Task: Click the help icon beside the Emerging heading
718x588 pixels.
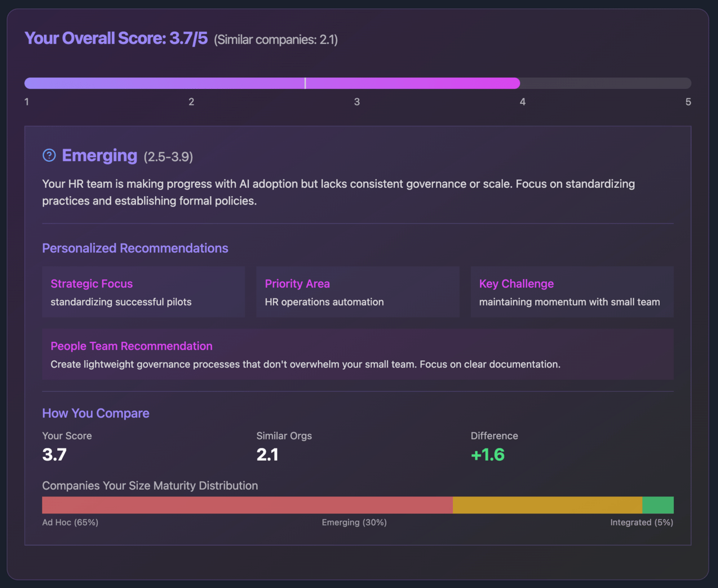Action: 49,156
